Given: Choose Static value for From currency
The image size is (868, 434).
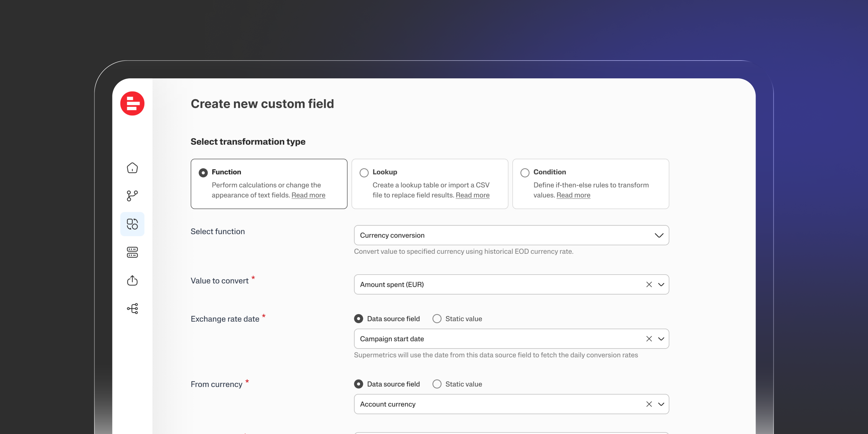Looking at the screenshot, I should tap(437, 384).
